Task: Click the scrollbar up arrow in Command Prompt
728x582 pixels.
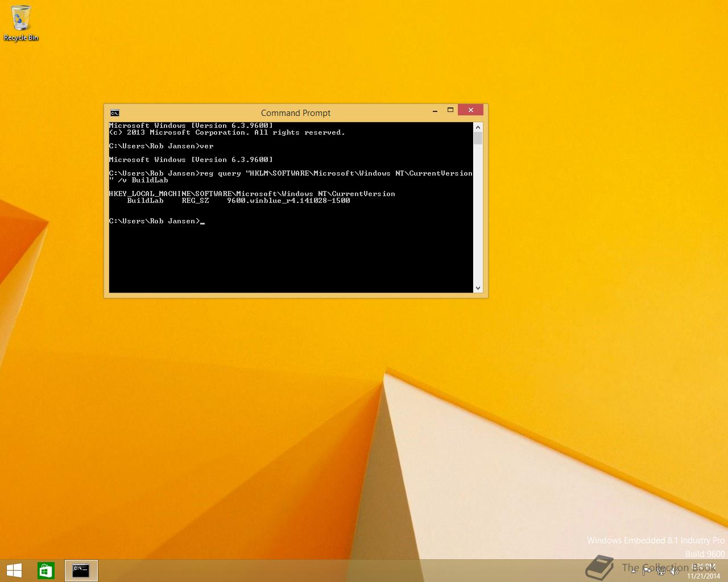Action: [478, 127]
